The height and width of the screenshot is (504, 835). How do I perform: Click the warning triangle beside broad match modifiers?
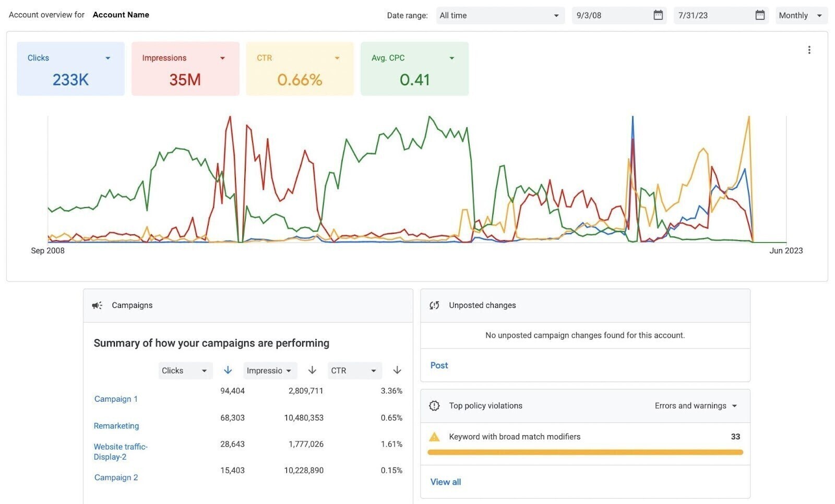[435, 437]
